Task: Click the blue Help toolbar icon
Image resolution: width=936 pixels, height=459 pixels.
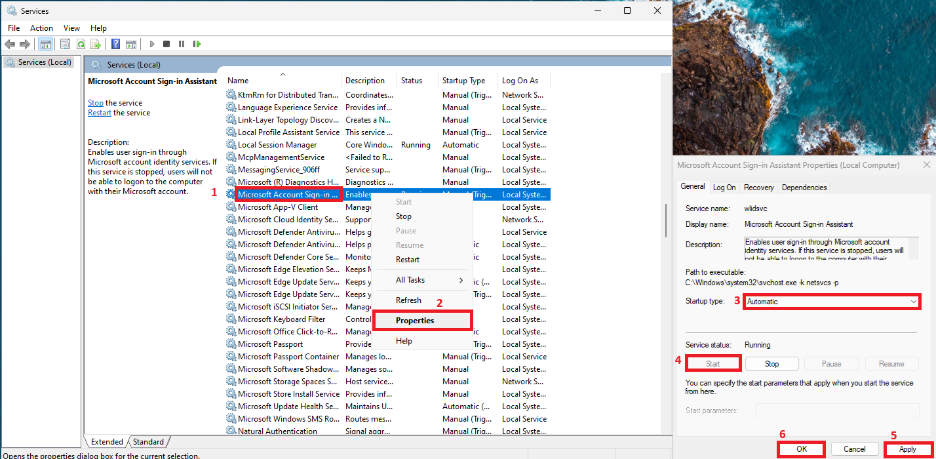Action: click(x=116, y=44)
